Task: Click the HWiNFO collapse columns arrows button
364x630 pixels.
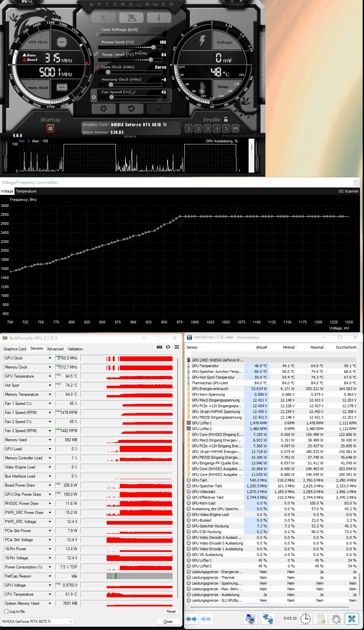Action: (206, 619)
